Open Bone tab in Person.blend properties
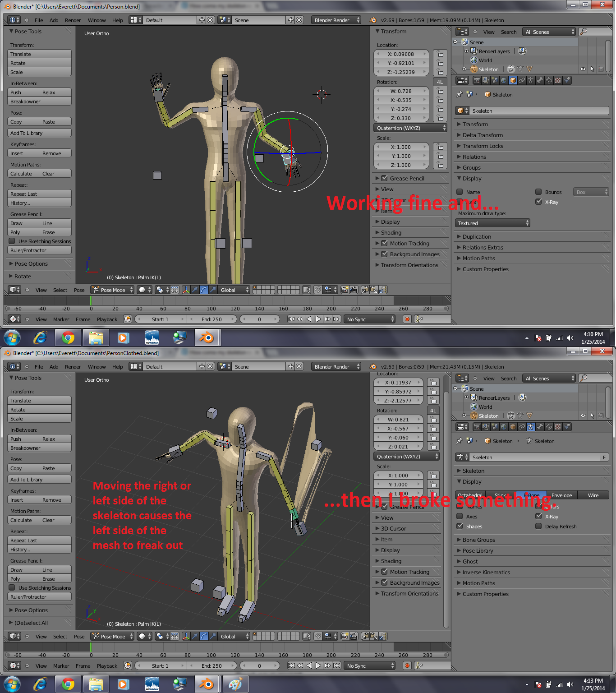The image size is (616, 693). tap(540, 80)
